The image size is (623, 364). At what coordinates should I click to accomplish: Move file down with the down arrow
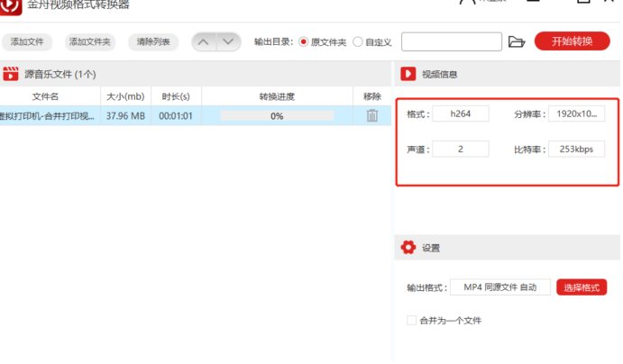[228, 41]
